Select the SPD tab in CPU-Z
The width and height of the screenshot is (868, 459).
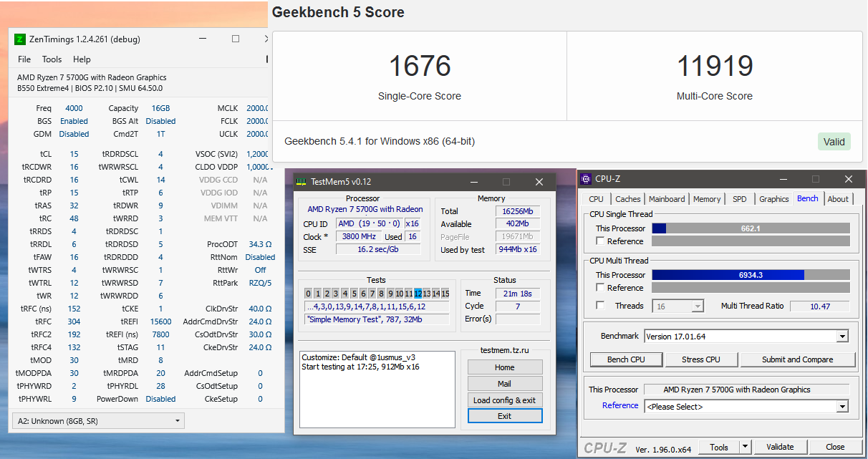(x=740, y=199)
